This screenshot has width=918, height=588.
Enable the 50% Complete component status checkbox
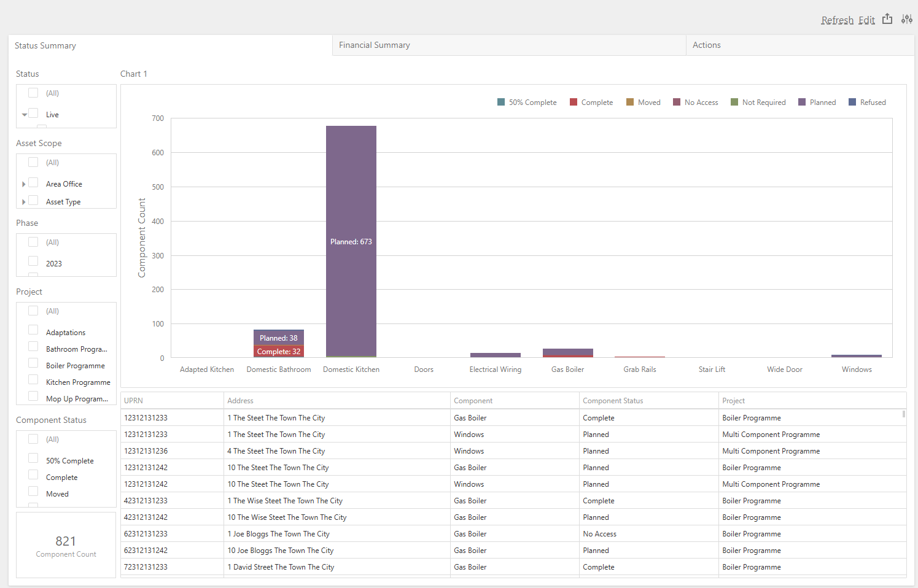[33, 458]
